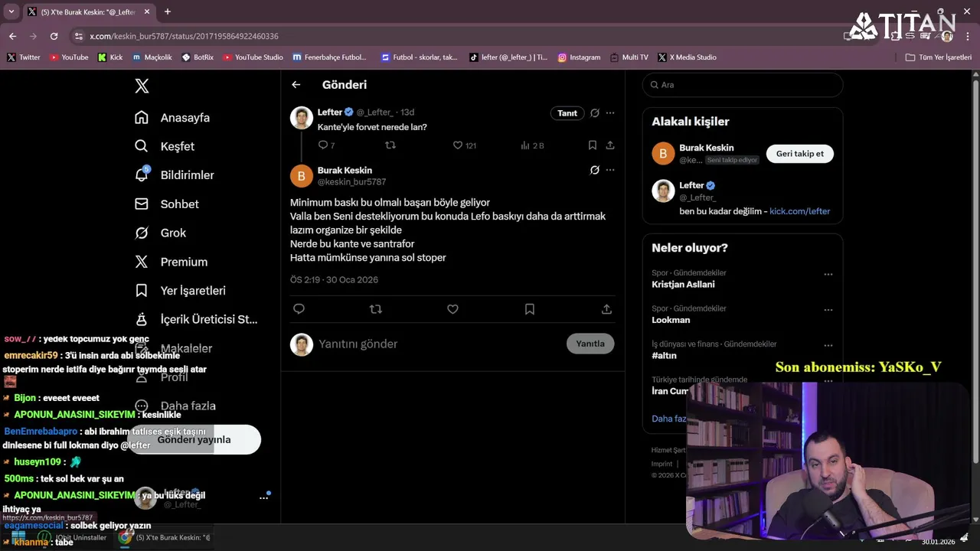Image resolution: width=980 pixels, height=551 pixels.
Task: Open more options on Lefter's post
Action: click(610, 113)
